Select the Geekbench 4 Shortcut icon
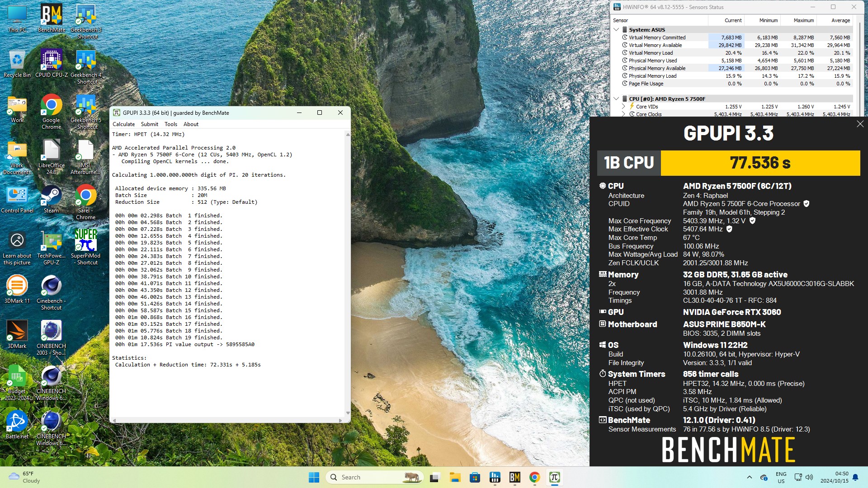Screen dimensions: 868x488 (86, 67)
